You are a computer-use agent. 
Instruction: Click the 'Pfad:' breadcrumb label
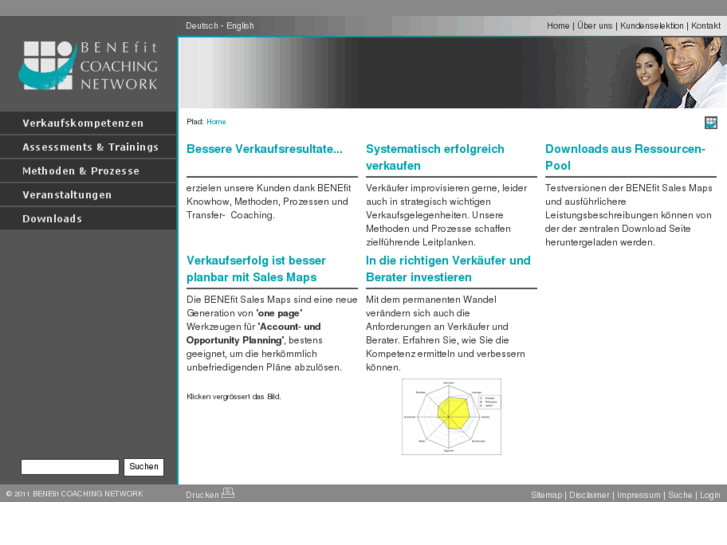(x=195, y=122)
